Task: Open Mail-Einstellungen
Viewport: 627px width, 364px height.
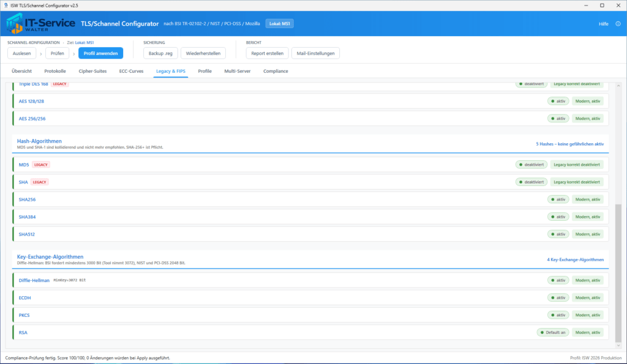Action: click(x=315, y=53)
